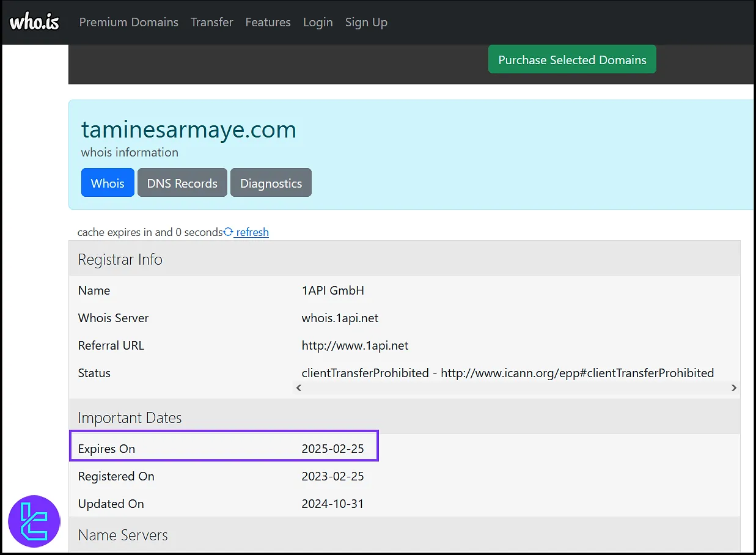
Task: Select the Whois tab
Action: pos(108,183)
